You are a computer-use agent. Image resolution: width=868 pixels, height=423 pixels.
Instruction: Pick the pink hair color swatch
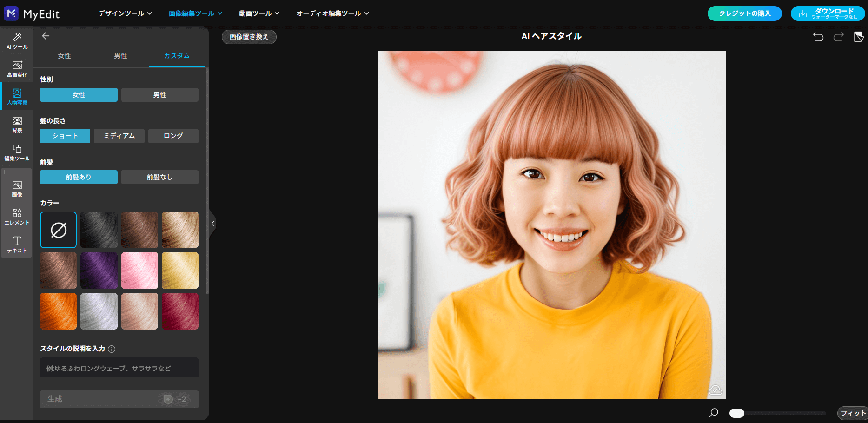point(139,271)
